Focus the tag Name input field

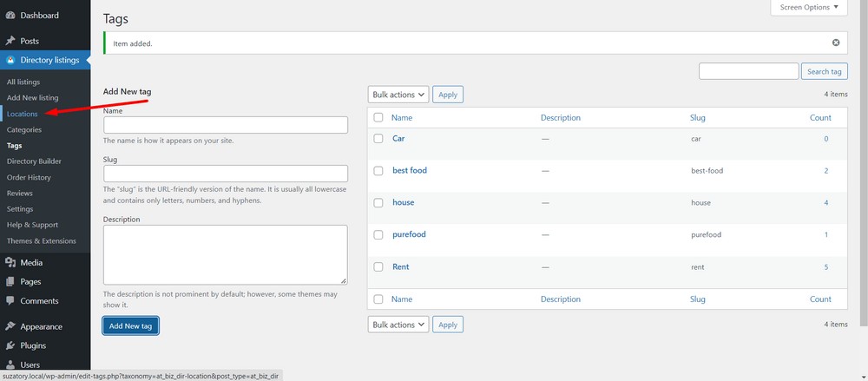coord(226,125)
